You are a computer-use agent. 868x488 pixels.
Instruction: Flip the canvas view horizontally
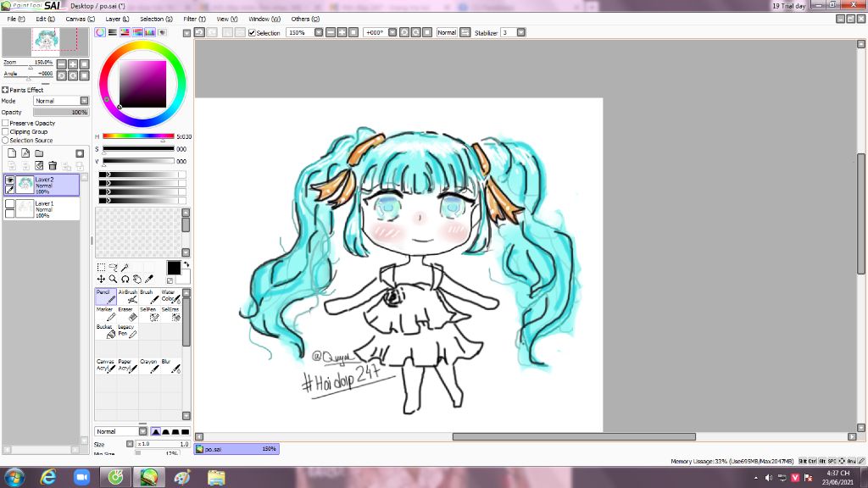coord(465,33)
